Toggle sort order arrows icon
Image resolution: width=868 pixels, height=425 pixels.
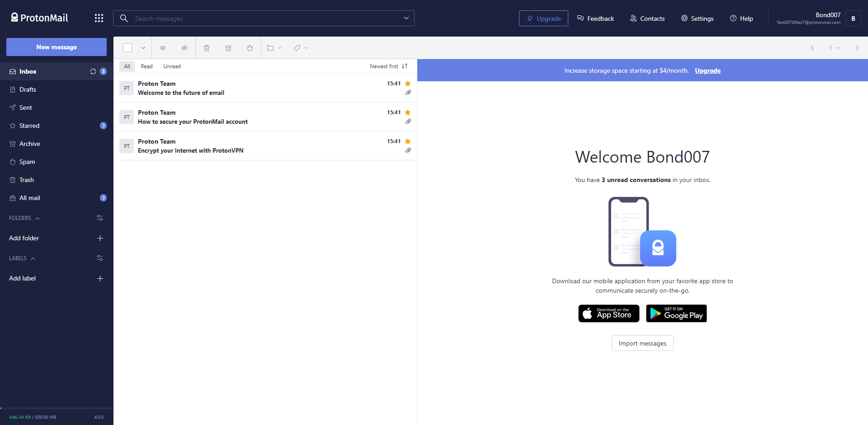(405, 66)
